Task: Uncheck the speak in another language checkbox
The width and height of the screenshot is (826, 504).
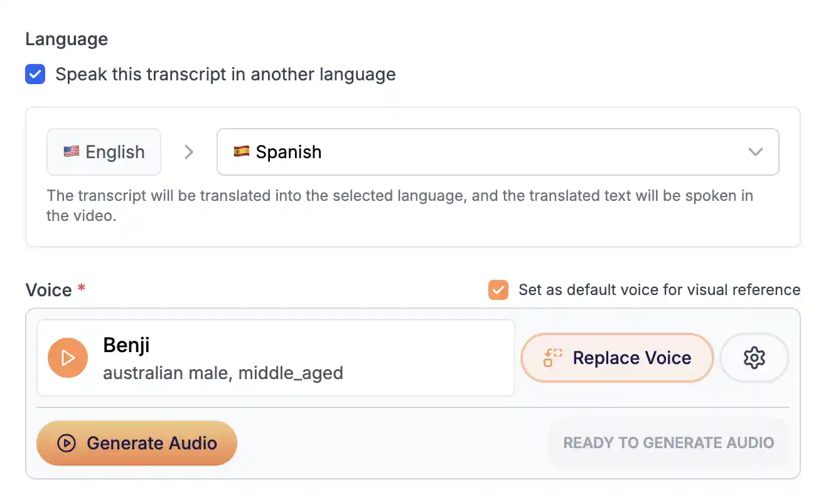Action: tap(35, 74)
